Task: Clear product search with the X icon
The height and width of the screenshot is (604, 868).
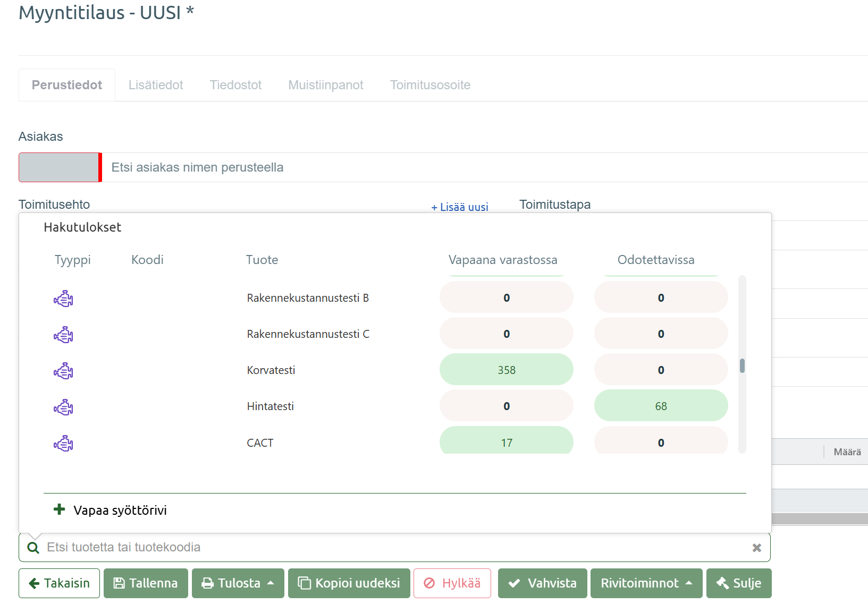Action: tap(757, 548)
